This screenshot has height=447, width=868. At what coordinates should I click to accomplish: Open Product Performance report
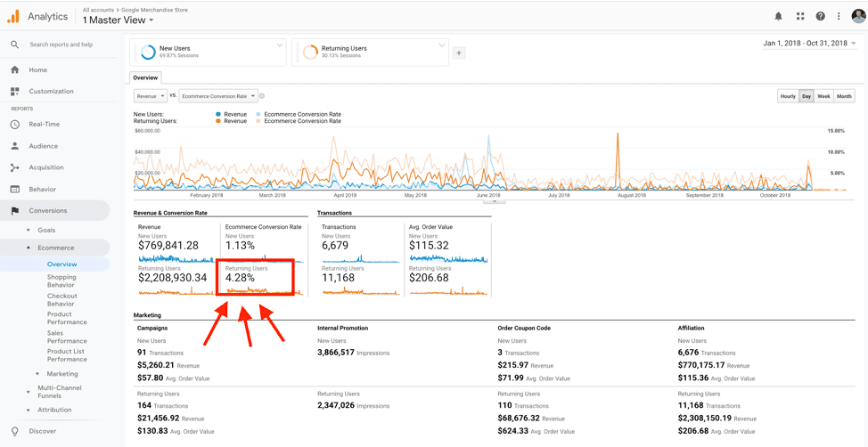pyautogui.click(x=67, y=318)
